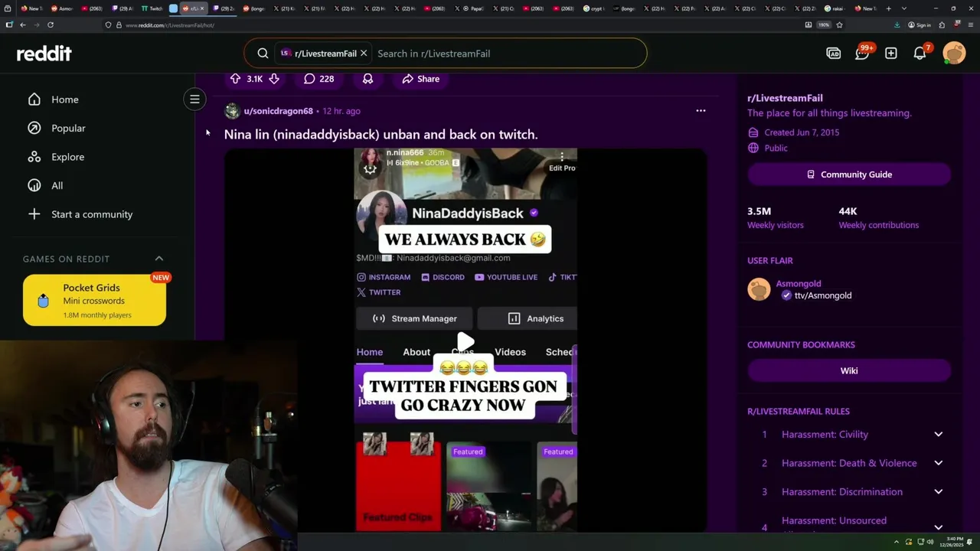Click the reddit URL address bar
The width and height of the screenshot is (980, 551).
tap(452, 24)
